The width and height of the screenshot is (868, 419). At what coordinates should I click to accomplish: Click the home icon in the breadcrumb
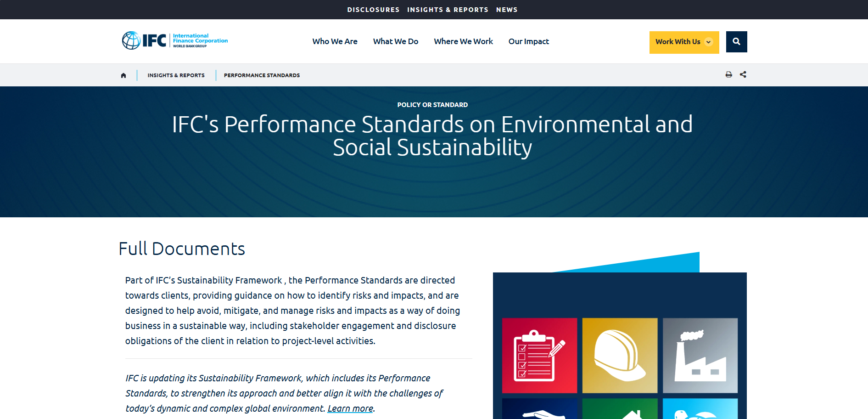click(x=123, y=75)
